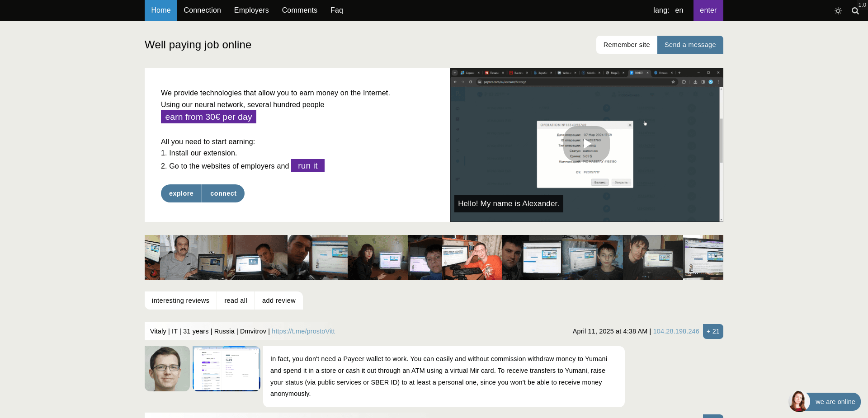Toggle the light/dark theme sun icon
The width and height of the screenshot is (868, 418).
coord(838,11)
